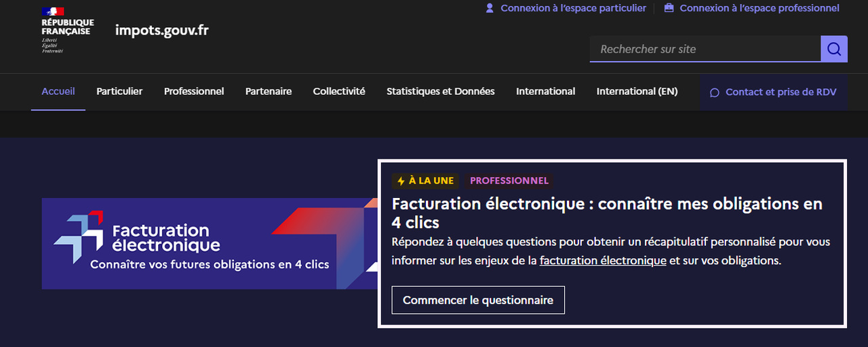
Task: Follow the facturation électronique inline link
Action: pos(603,260)
